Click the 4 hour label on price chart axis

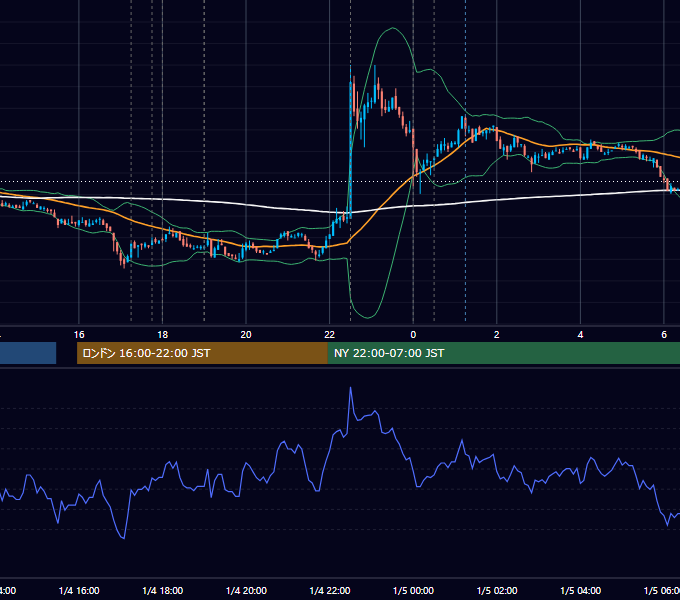point(580,335)
